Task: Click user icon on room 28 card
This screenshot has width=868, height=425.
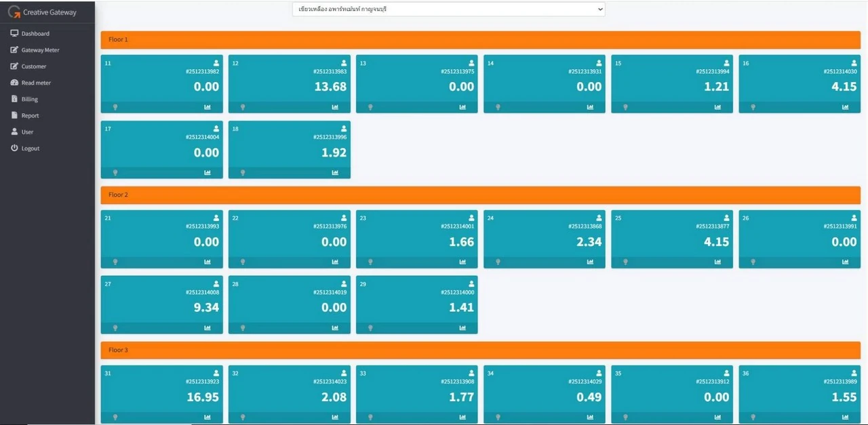Action: 344,284
